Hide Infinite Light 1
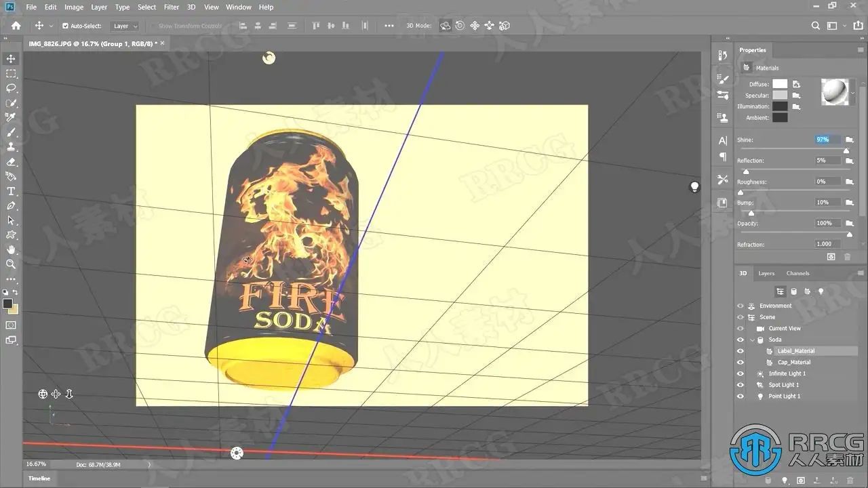The height and width of the screenshot is (488, 868). [x=740, y=373]
